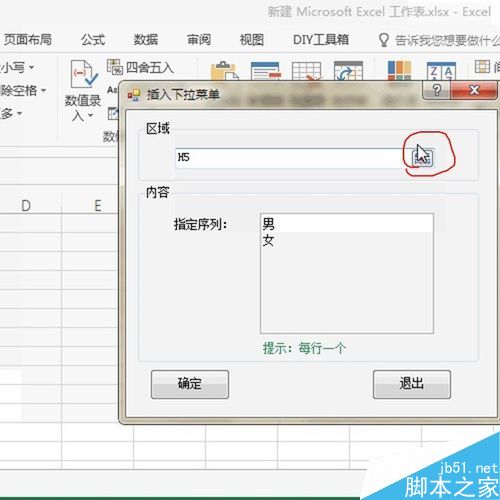The width and height of the screenshot is (500, 500).
Task: Click the clipboard paste icon in the ribbon
Action: click(224, 71)
